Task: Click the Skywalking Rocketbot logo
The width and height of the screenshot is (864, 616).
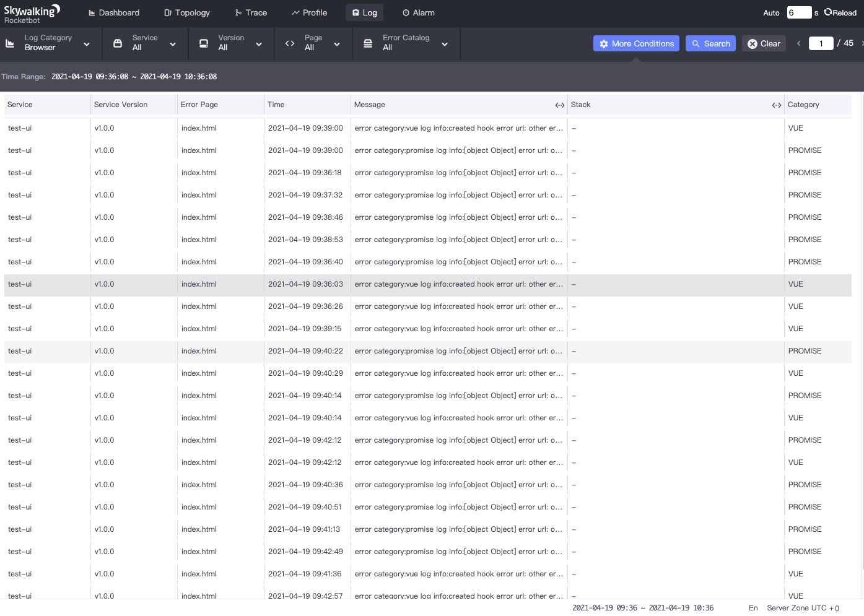Action: (x=32, y=13)
